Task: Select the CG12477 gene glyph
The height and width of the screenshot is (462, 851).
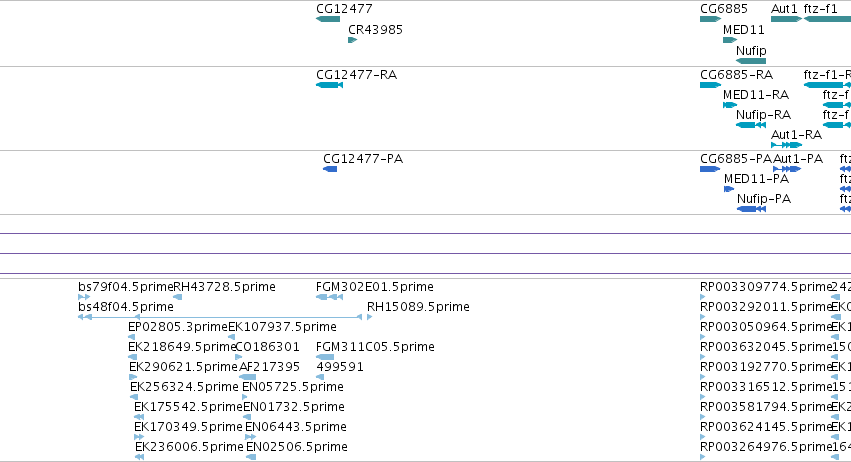Action: [x=328, y=20]
